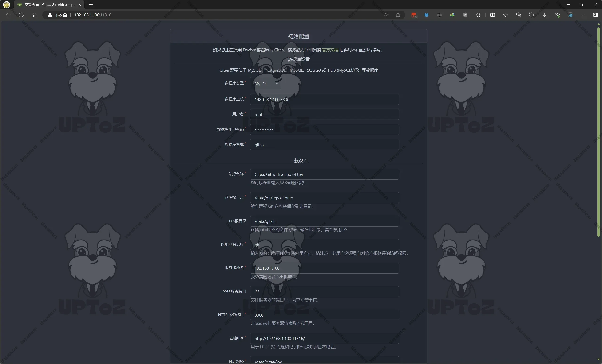Open the settings and more ellipsis

(583, 15)
